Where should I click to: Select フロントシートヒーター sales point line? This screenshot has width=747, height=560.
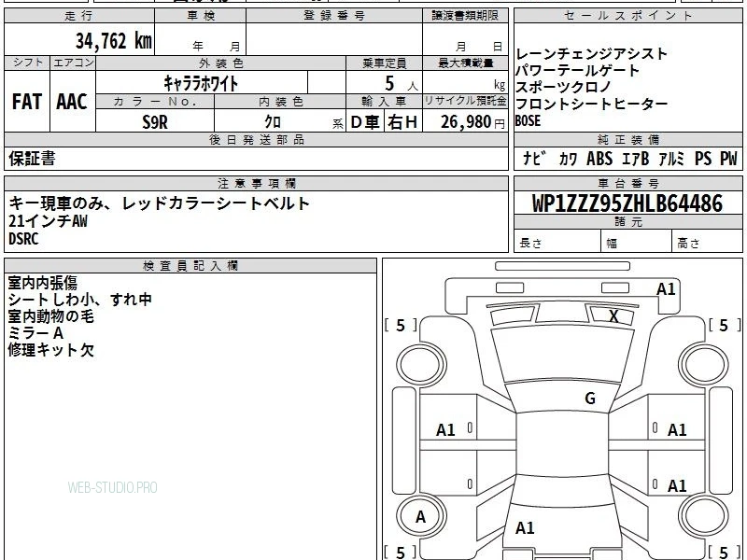point(591,104)
